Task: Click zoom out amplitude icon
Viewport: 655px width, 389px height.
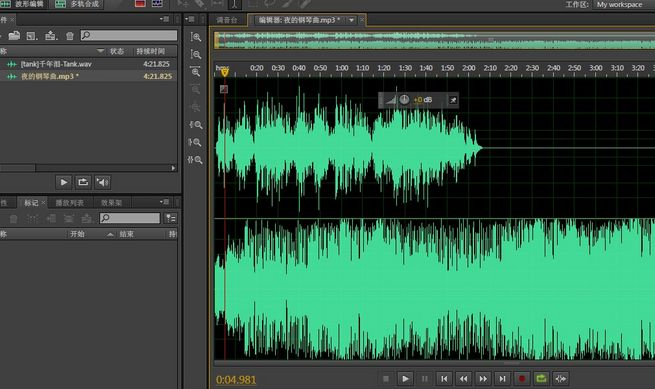Action: coord(195,55)
